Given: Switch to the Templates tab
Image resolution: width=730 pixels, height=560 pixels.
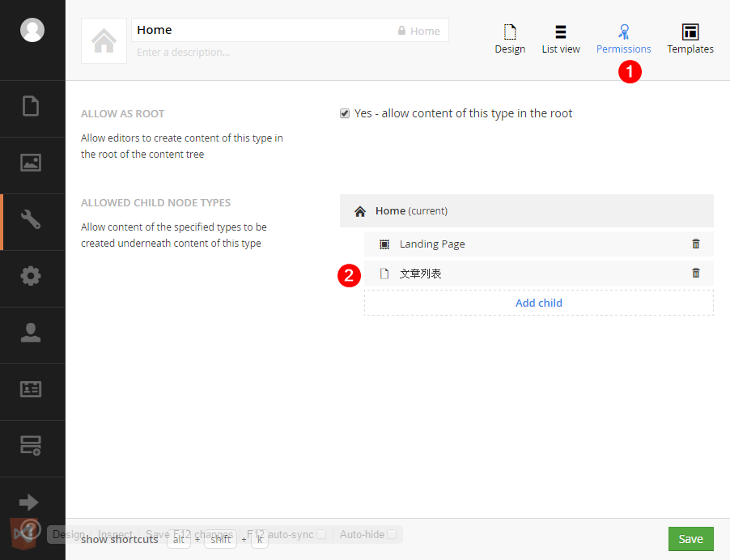Looking at the screenshot, I should coord(690,39).
